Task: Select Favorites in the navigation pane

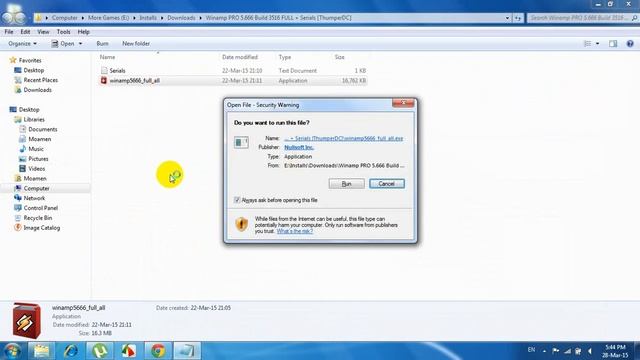Action: pos(30,60)
